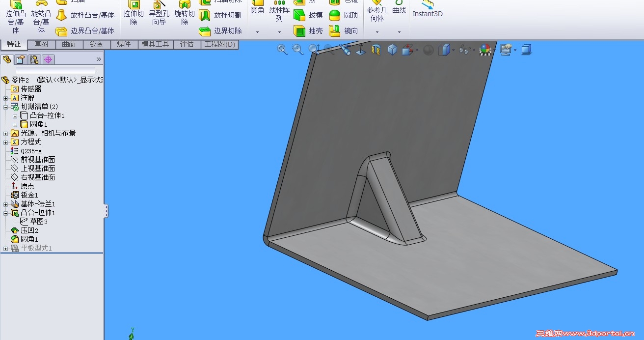Image resolution: width=644 pixels, height=340 pixels.
Task: Expand the 光源、相机与布景 node
Action: 5,134
